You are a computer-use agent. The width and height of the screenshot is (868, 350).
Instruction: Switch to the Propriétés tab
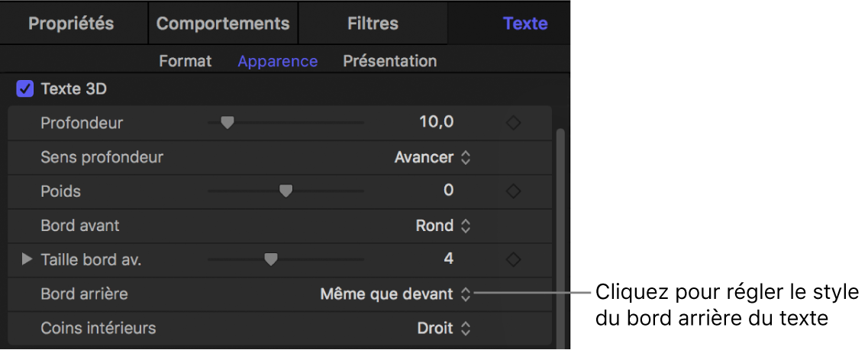[71, 23]
